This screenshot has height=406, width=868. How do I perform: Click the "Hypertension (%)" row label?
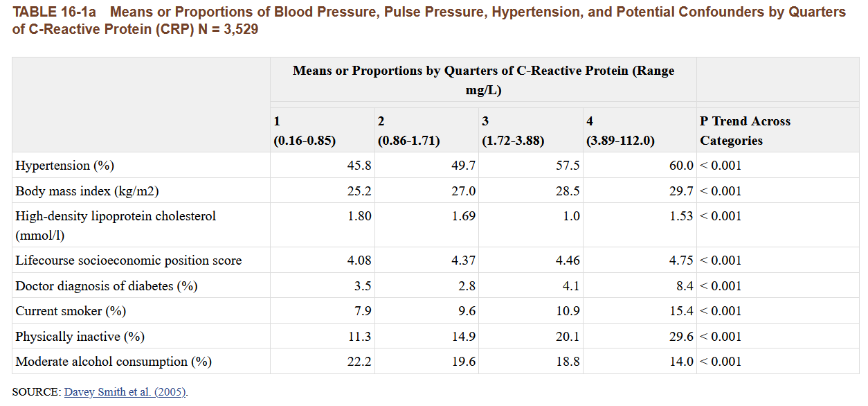pos(64,166)
